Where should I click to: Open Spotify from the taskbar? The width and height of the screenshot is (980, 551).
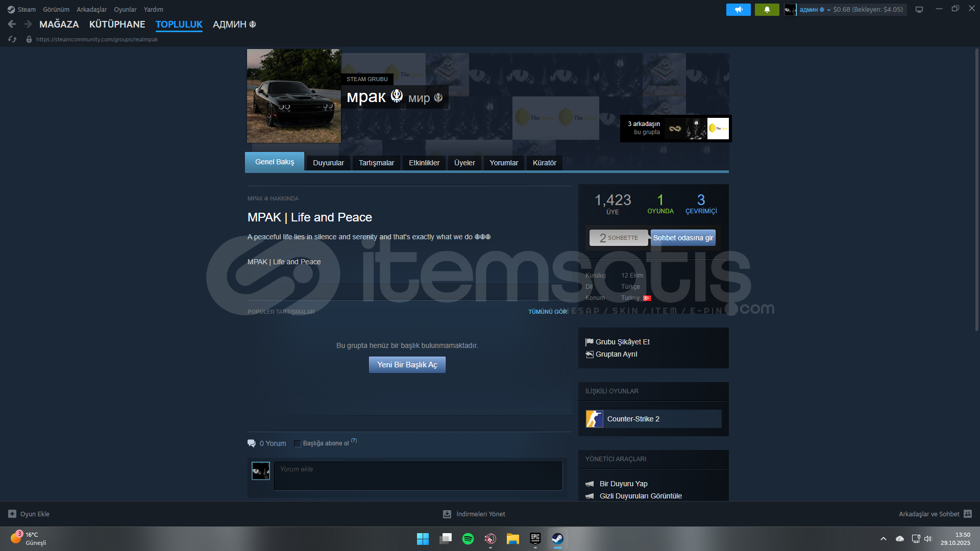click(468, 539)
